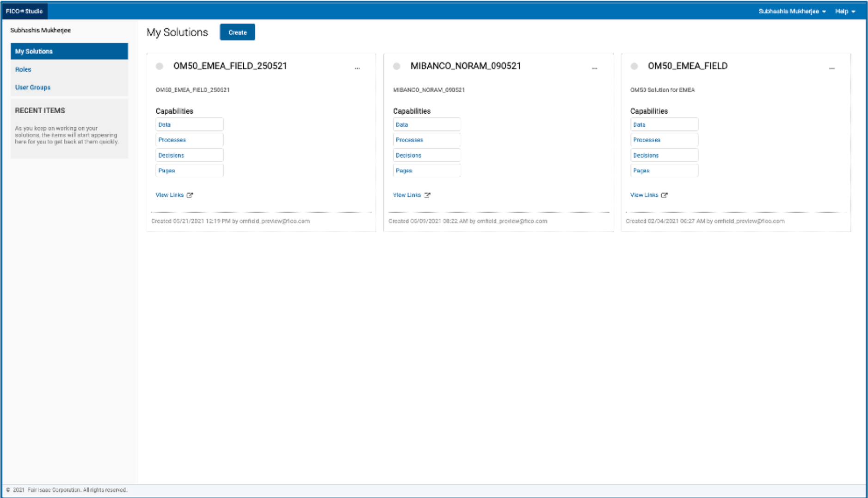The height and width of the screenshot is (498, 868).
Task: Click 'Created 02/04/2021 06:27 AM' footer text
Action: coord(705,221)
